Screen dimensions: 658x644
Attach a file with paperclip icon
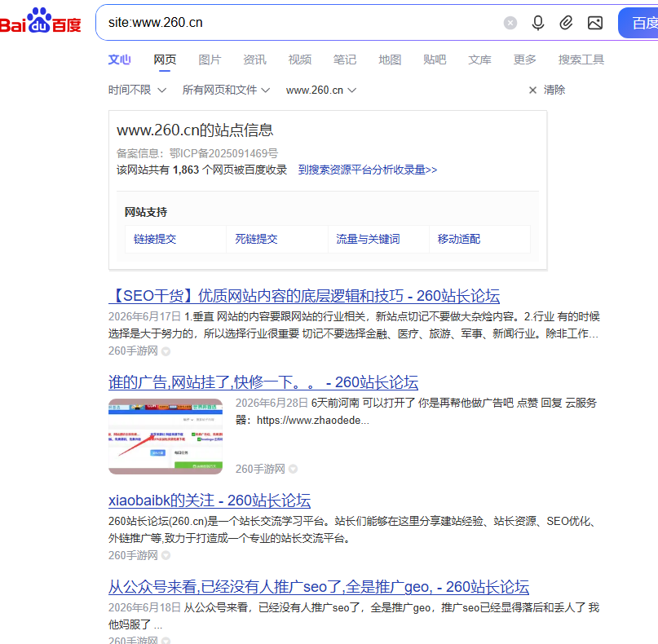[566, 23]
